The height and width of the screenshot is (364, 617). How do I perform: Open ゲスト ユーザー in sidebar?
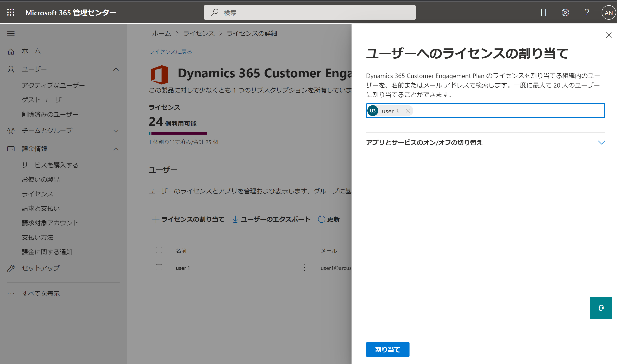[45, 100]
